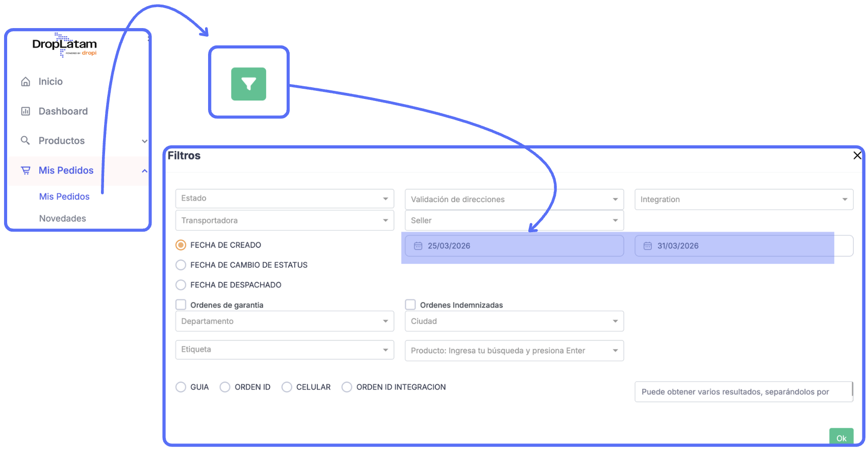
Task: Expand the Transportadora dropdown
Action: pyautogui.click(x=284, y=220)
